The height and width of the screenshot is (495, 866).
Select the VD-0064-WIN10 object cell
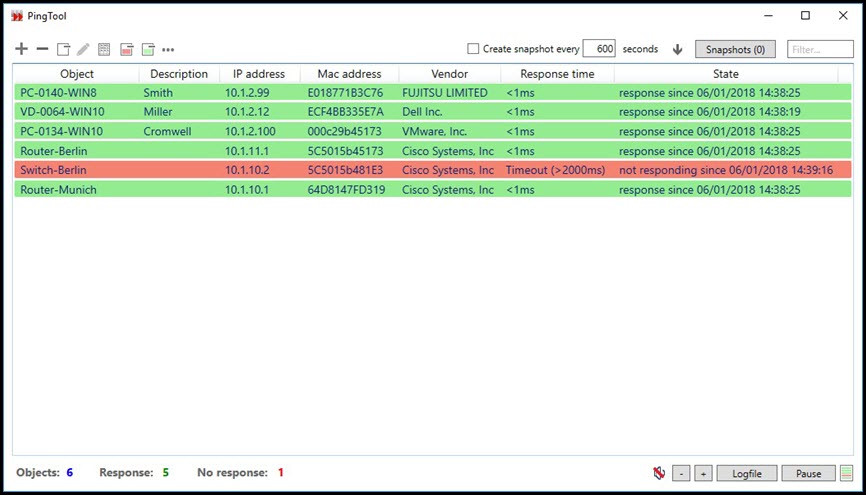[x=62, y=112]
